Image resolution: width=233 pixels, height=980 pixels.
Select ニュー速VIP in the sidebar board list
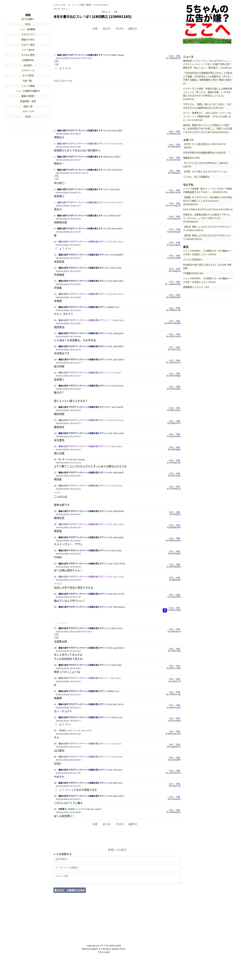(28, 50)
